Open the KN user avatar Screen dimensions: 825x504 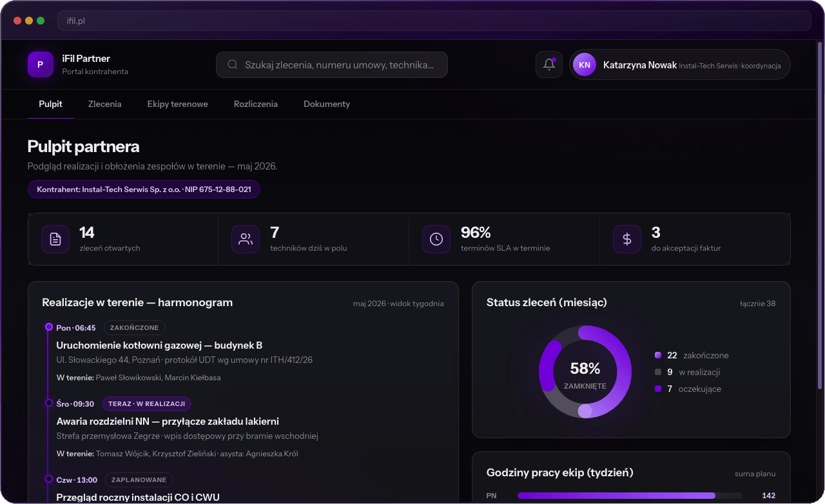(585, 64)
